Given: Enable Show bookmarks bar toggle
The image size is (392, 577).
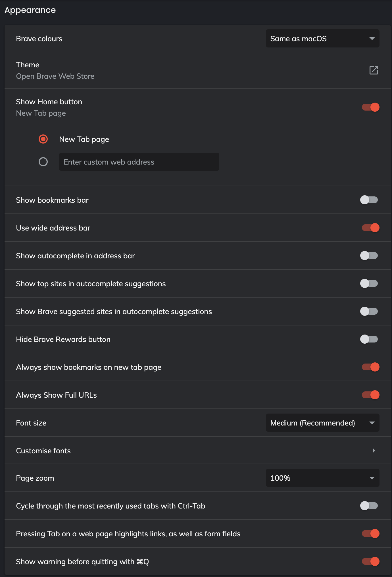Looking at the screenshot, I should [369, 200].
